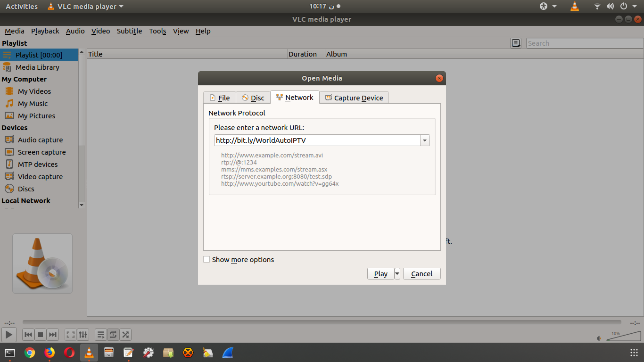Open the Media menu
The height and width of the screenshot is (362, 644).
pos(15,31)
